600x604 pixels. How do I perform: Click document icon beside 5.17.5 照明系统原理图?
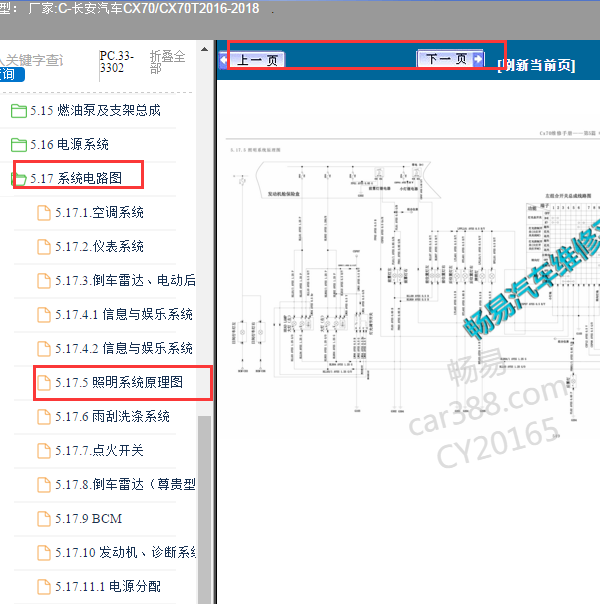44,383
